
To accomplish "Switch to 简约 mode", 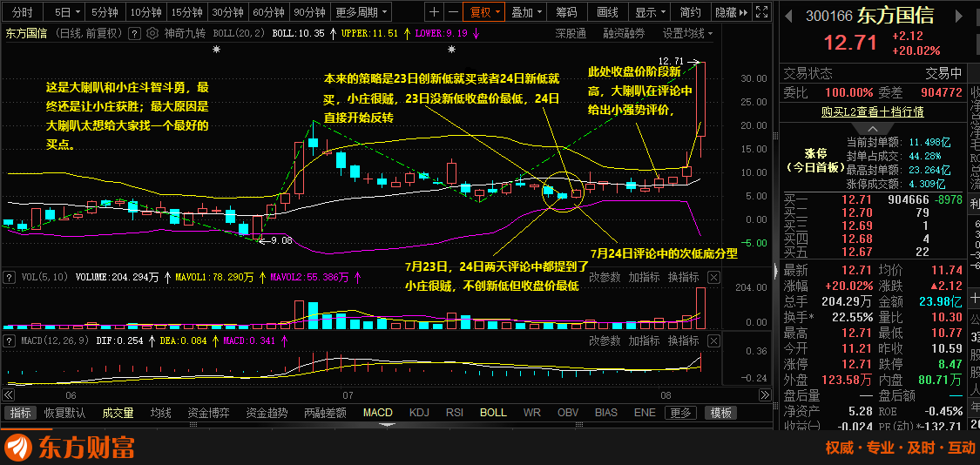I will [691, 11].
